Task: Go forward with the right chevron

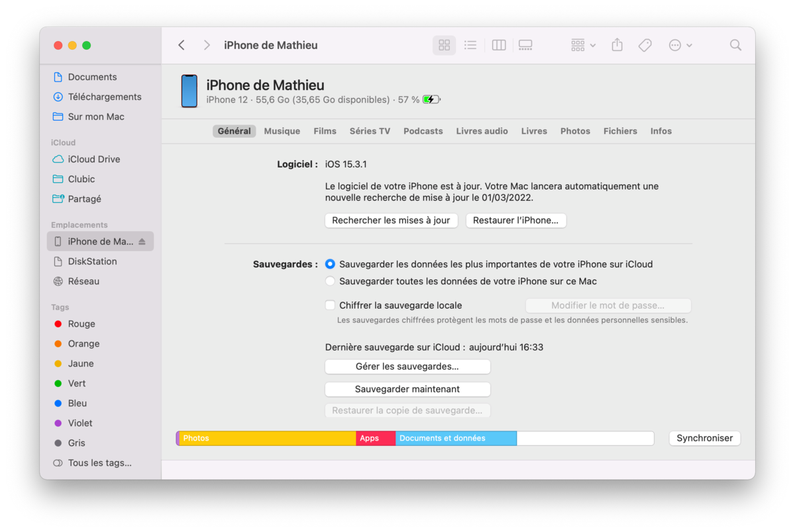Action: click(x=207, y=45)
